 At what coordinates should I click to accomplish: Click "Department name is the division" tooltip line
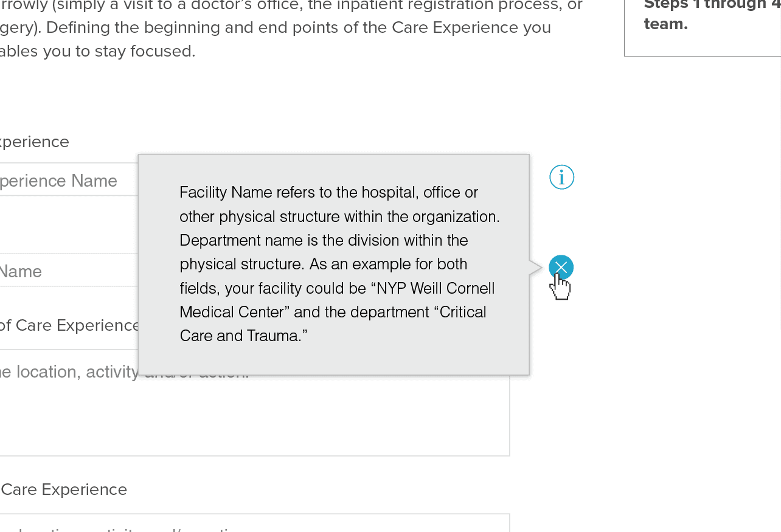[x=324, y=240]
